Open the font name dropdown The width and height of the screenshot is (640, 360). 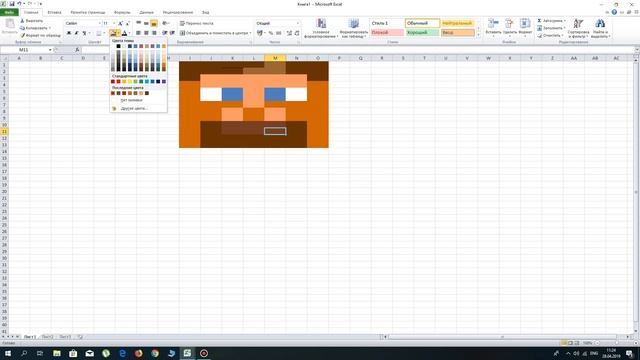(x=99, y=23)
